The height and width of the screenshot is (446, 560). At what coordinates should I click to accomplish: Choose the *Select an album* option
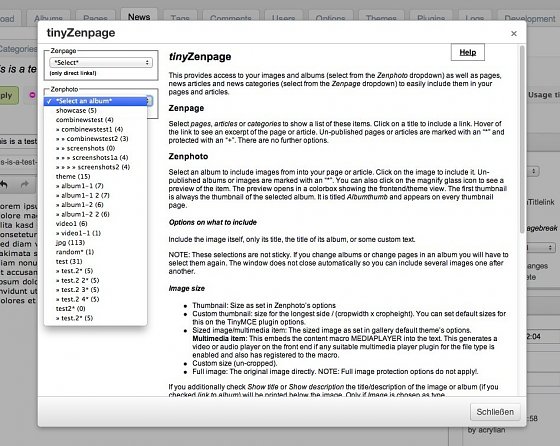pos(95,101)
